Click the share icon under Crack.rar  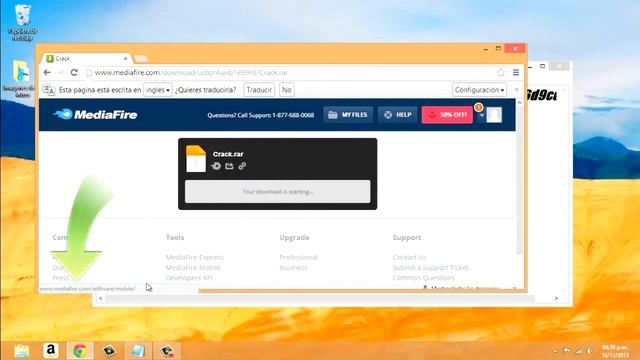[x=229, y=166]
